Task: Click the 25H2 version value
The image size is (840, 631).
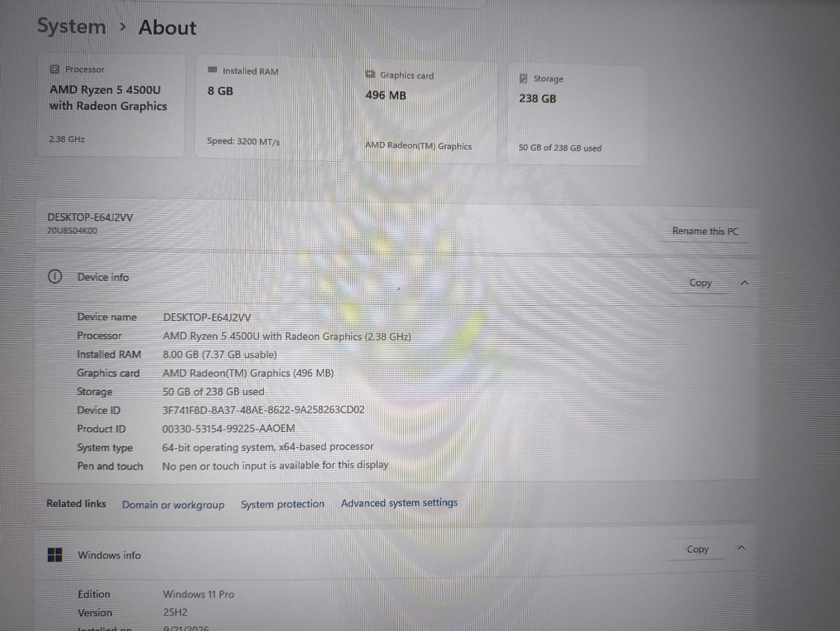Action: 175,612
